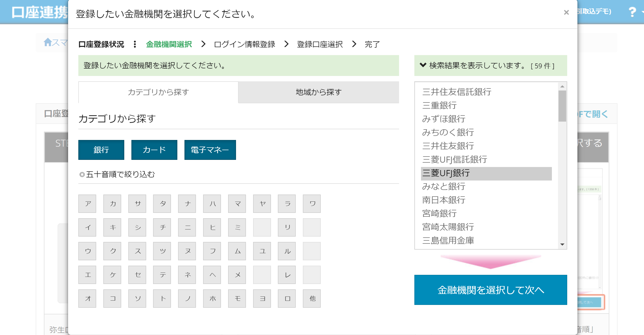Select the kana filter イ
The height and width of the screenshot is (335, 644).
87,227
